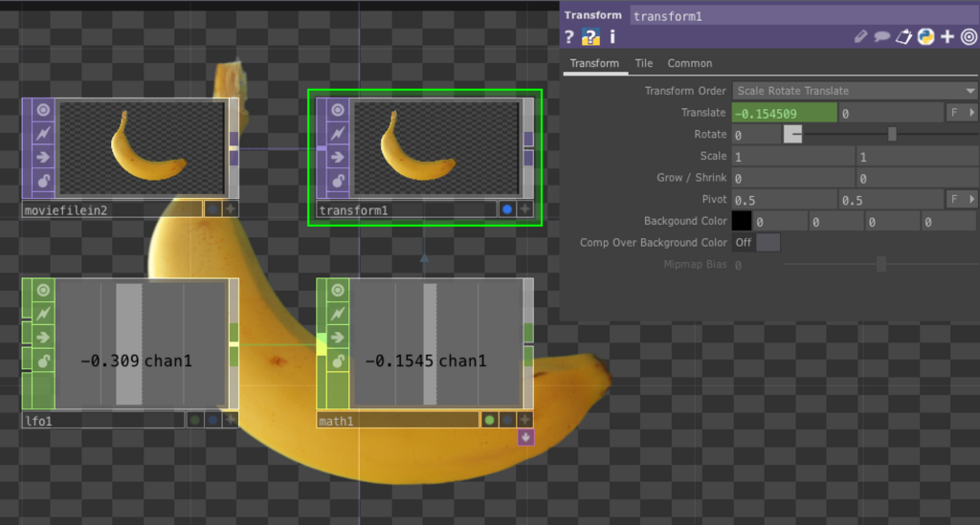Click the Translate X value field
This screenshot has width=980, height=525.
point(785,113)
